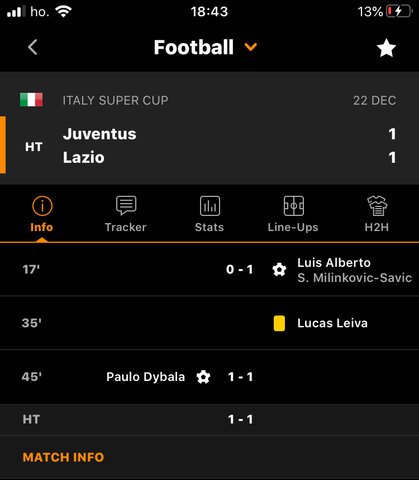Open the Football sport title selector
The height and width of the screenshot is (480, 419).
pos(194,47)
